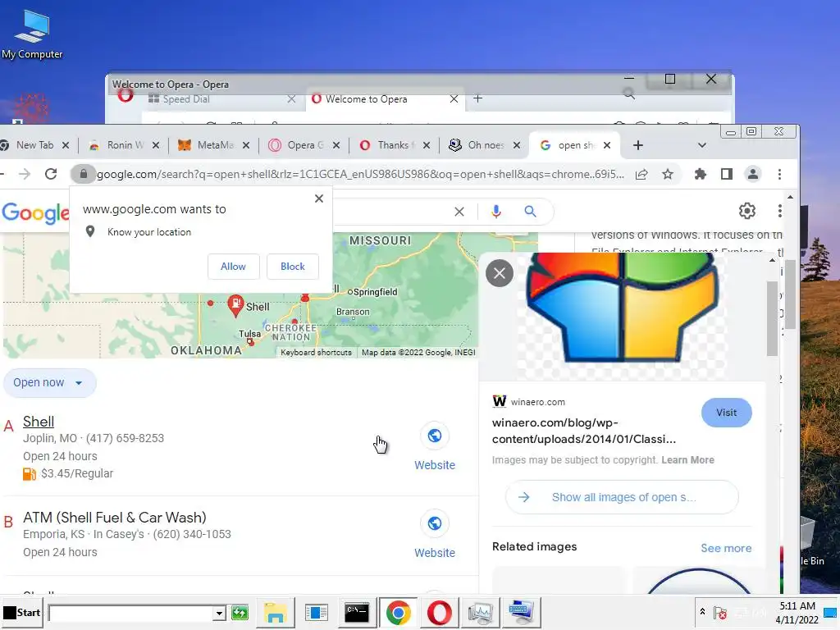840x630 pixels.
Task: Open new tab in Chrome
Action: pos(637,145)
